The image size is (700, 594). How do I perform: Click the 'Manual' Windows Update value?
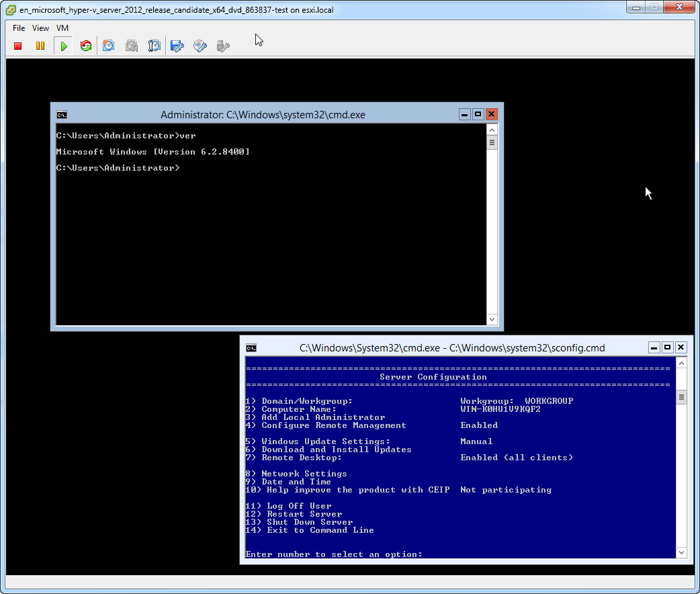tap(476, 441)
